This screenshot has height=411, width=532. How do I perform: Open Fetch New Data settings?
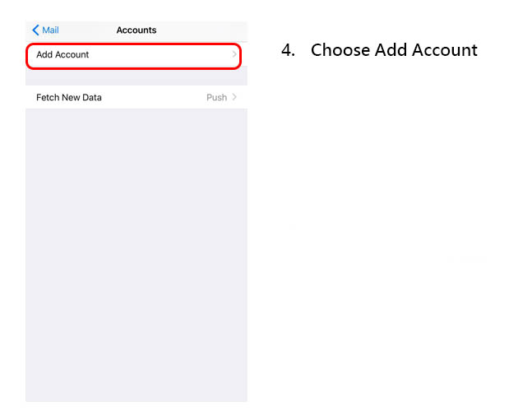136,97
